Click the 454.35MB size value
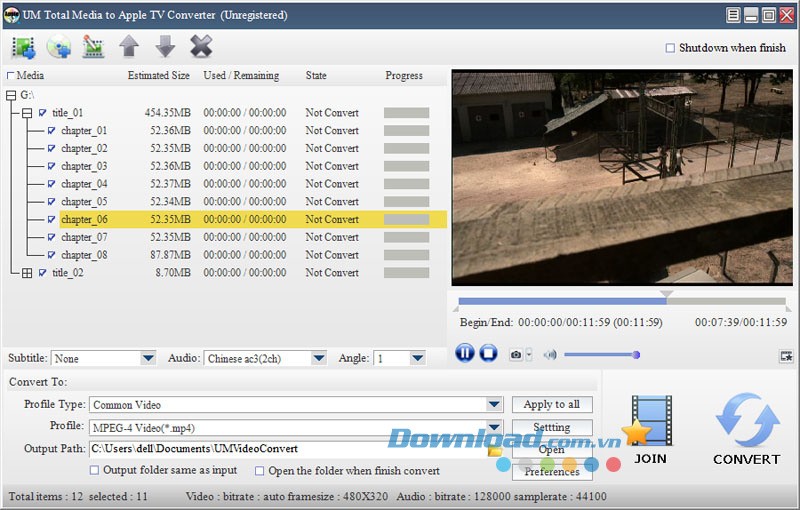The width and height of the screenshot is (800, 510). [x=167, y=113]
